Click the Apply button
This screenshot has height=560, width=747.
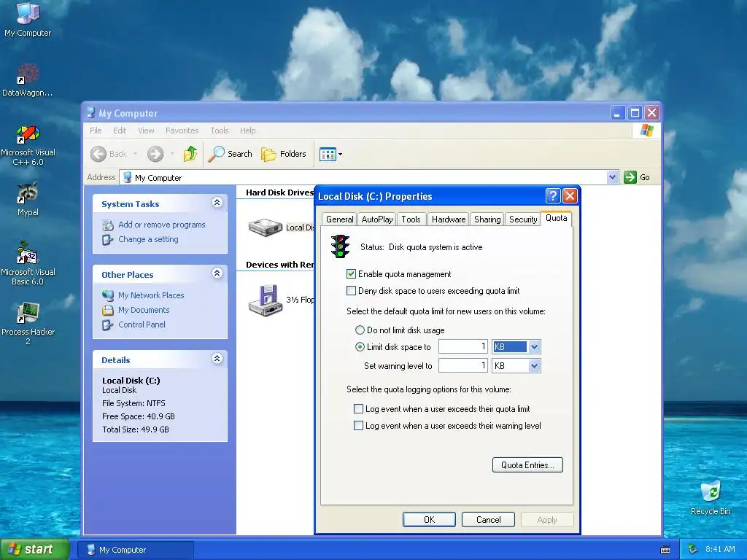click(547, 519)
